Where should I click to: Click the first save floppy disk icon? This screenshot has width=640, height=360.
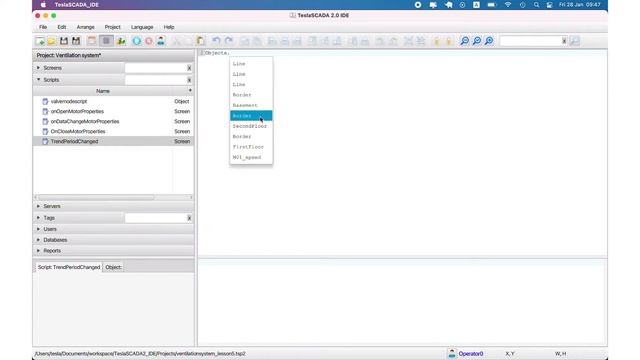pos(64,41)
